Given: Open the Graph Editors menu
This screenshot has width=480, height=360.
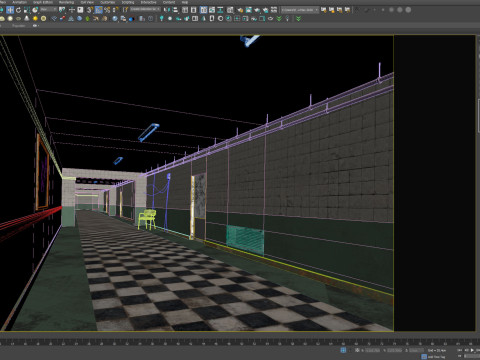Looking at the screenshot, I should 43,2.
